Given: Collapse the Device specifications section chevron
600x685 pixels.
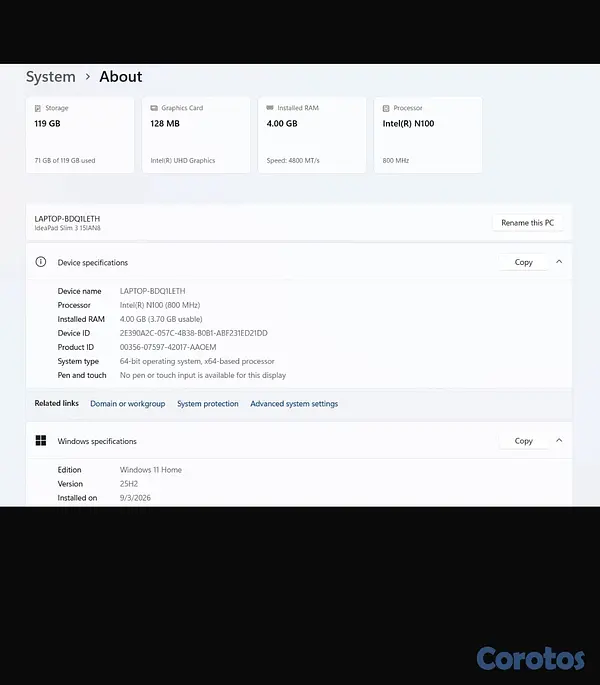Looking at the screenshot, I should tap(559, 262).
